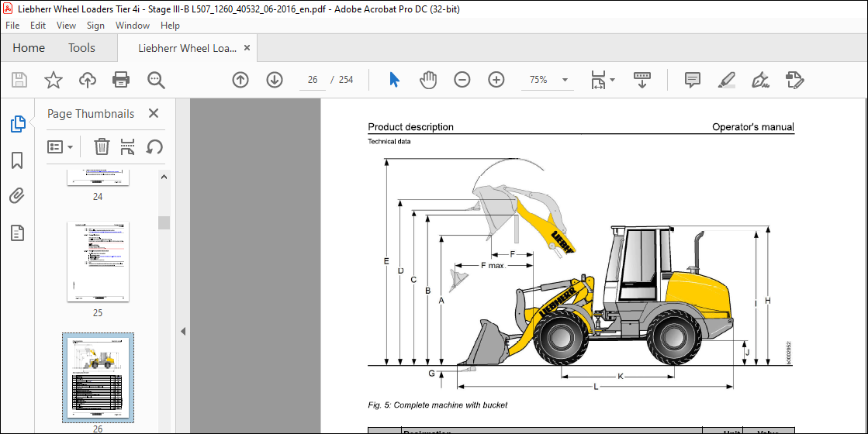Viewport: 868px width, 434px height.
Task: Click the Edit PDF stamp icon
Action: point(794,80)
